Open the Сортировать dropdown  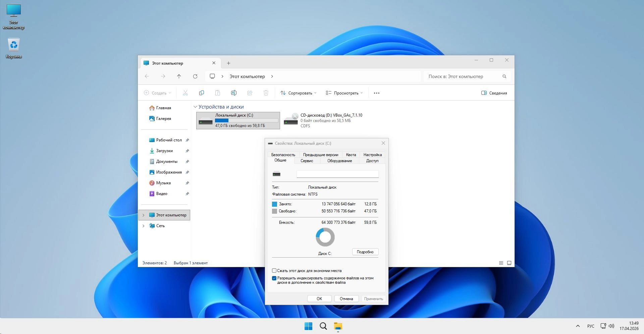click(298, 93)
